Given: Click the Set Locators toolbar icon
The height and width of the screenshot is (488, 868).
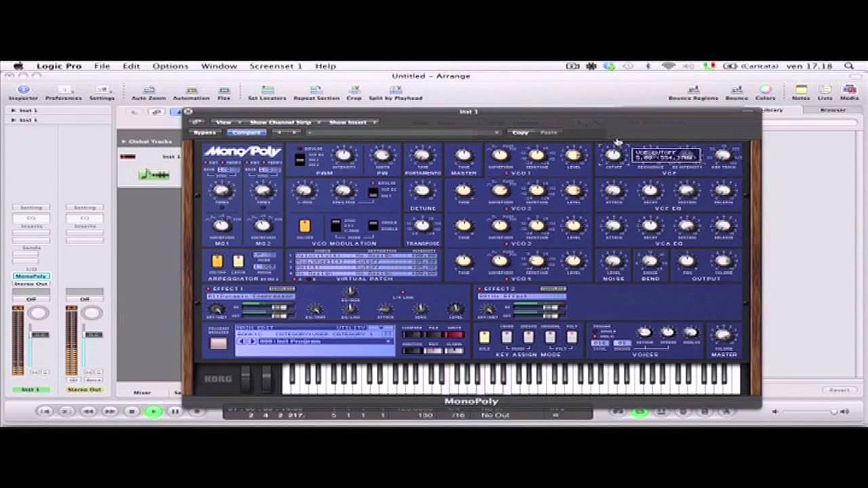Looking at the screenshot, I should 267,93.
